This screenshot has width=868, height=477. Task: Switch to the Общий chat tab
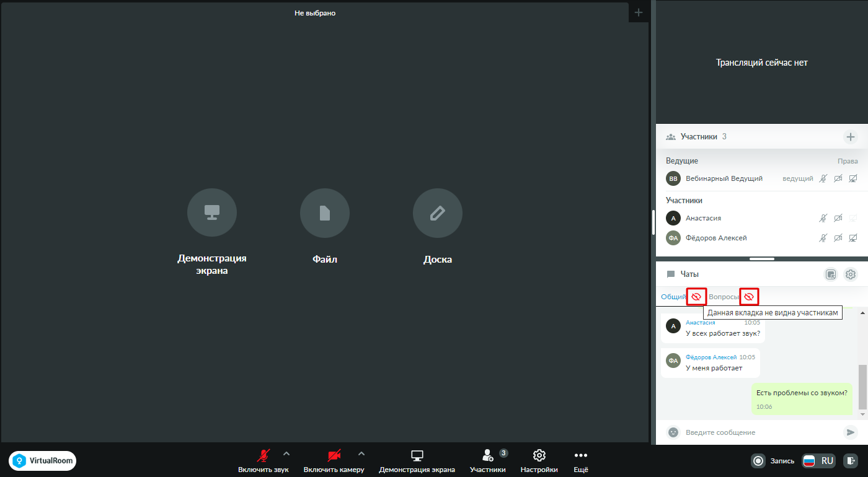pos(673,297)
